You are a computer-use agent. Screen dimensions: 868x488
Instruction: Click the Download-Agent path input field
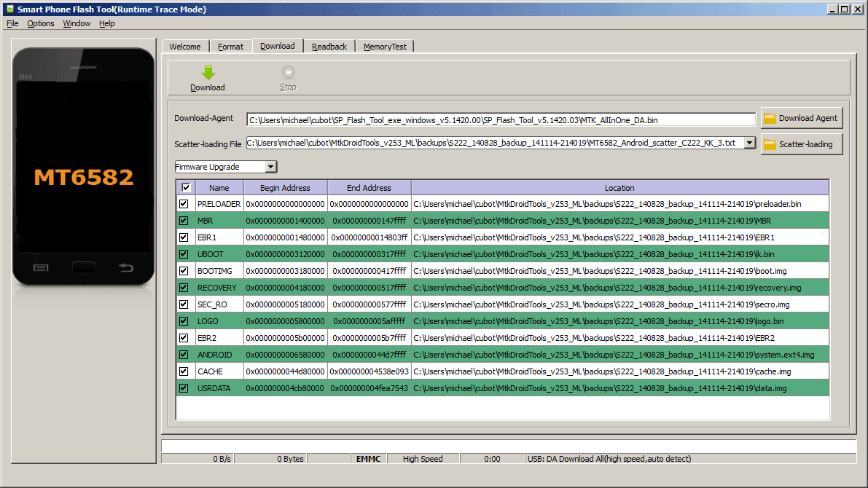click(x=501, y=119)
